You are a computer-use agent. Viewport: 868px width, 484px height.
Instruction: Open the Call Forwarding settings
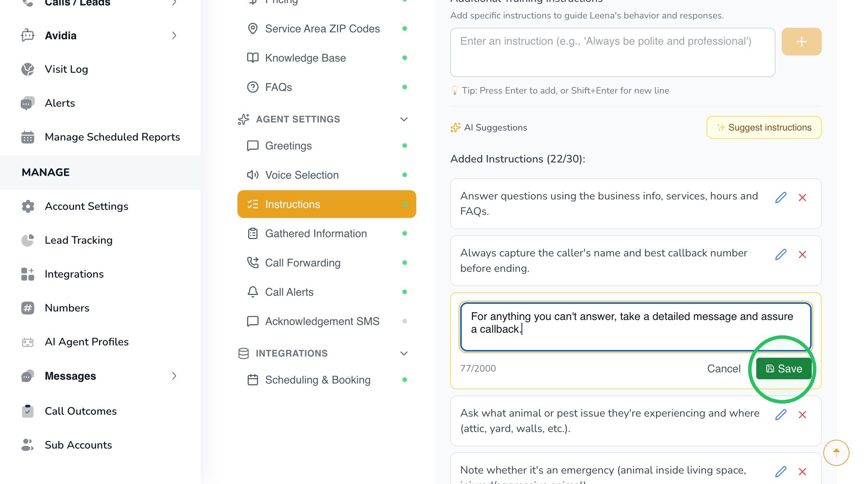coord(326,263)
